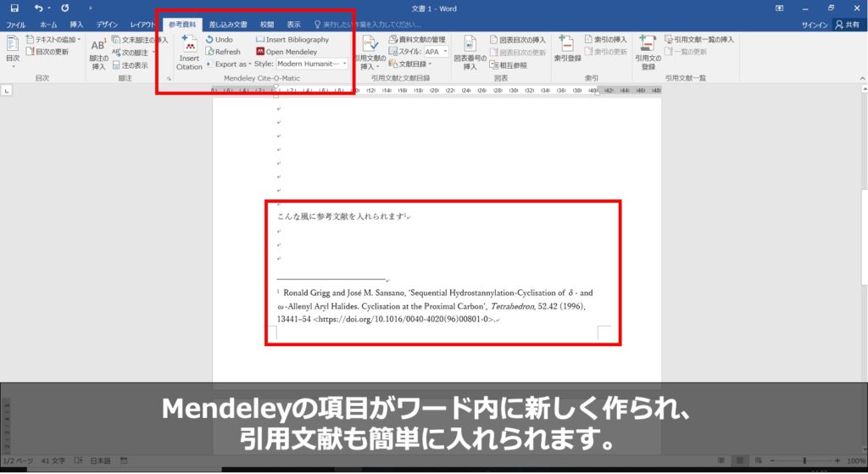868x474 pixels.
Task: Click the 100% zoom level
Action: (x=856, y=460)
